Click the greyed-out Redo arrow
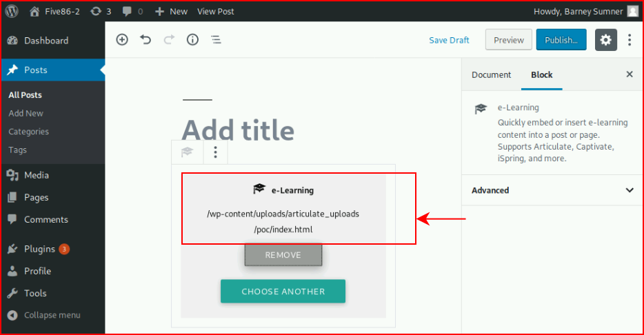644x335 pixels. pos(169,39)
